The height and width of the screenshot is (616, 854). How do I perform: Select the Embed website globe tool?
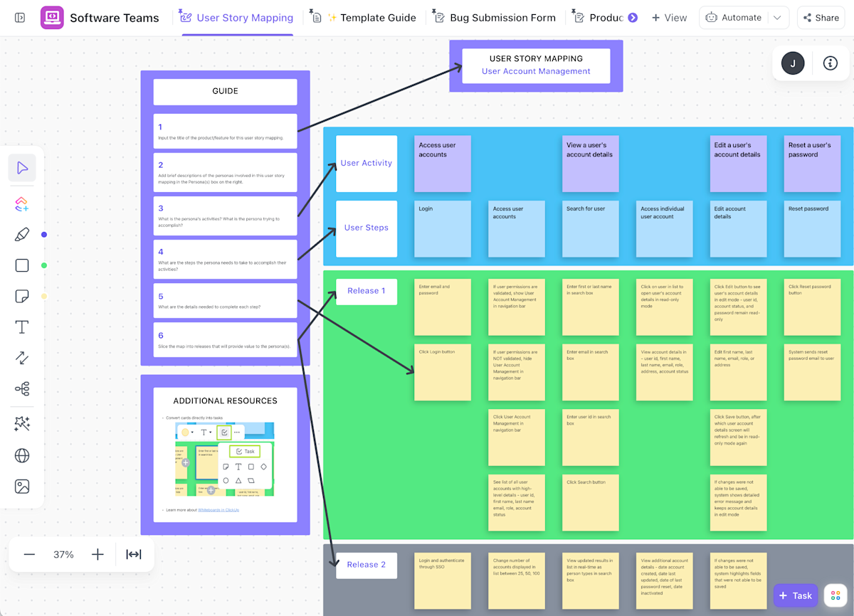click(22, 455)
